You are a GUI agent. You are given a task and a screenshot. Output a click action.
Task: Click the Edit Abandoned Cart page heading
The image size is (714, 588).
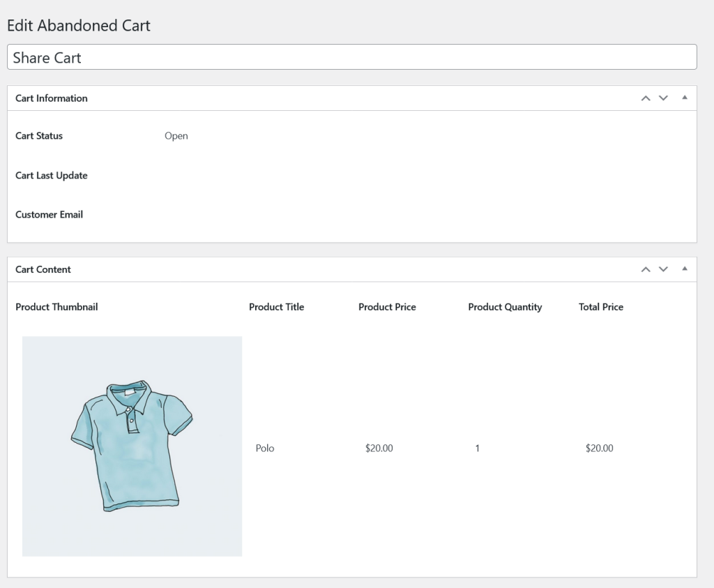pos(79,26)
